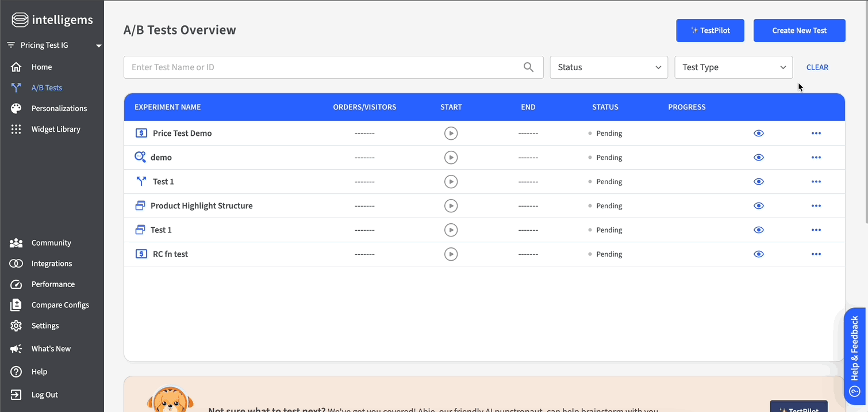Click the search magnifier icon

click(x=528, y=67)
